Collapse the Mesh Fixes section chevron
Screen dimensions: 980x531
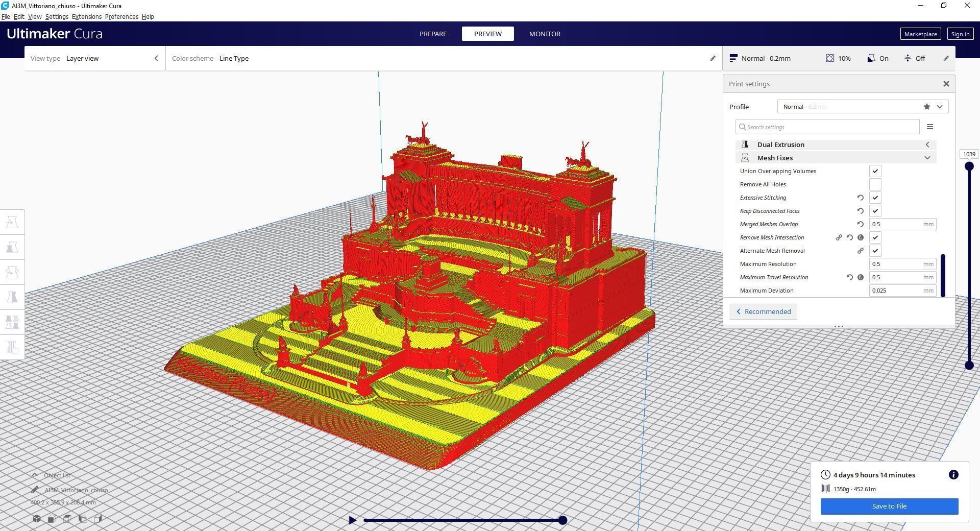coord(927,158)
